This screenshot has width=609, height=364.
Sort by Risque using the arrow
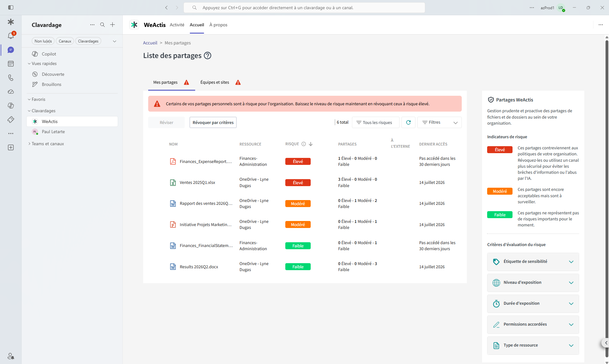(311, 144)
